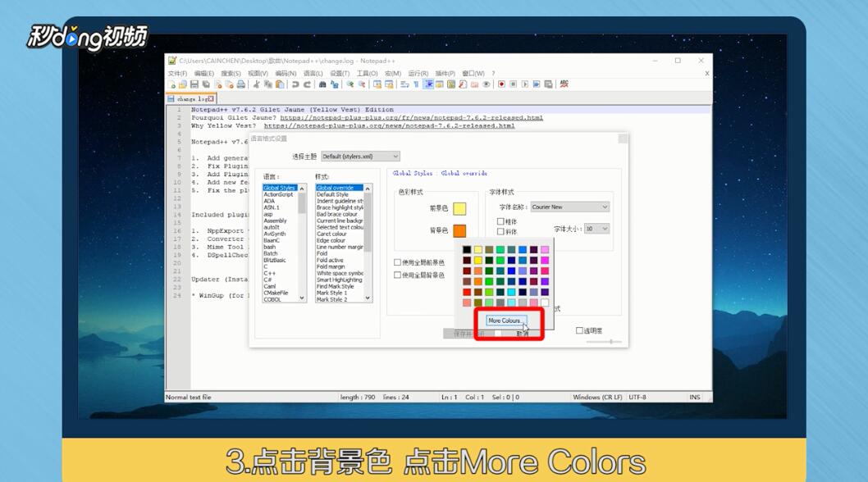The width and height of the screenshot is (868, 482).
Task: Toggle the 透明度 transparency checkbox
Action: (x=579, y=330)
